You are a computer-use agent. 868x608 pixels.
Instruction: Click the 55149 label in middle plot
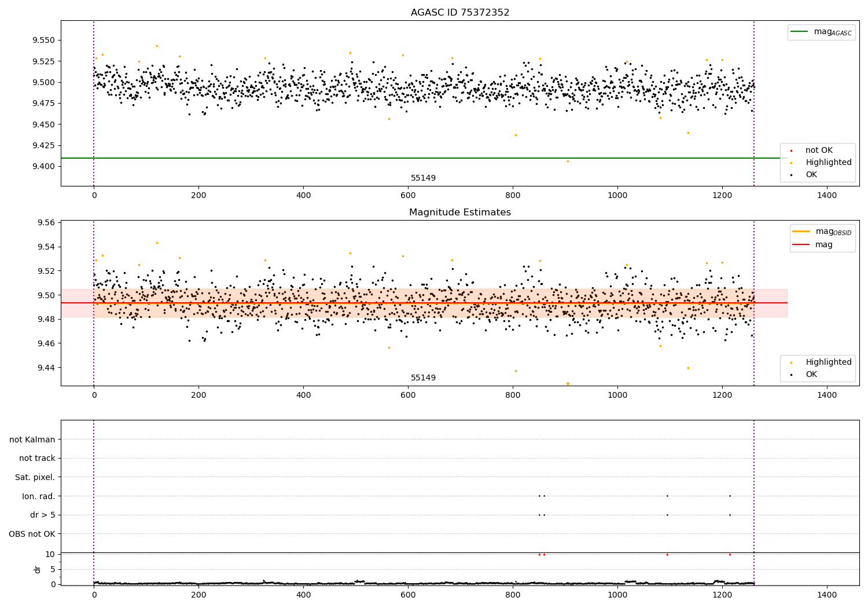coord(424,378)
